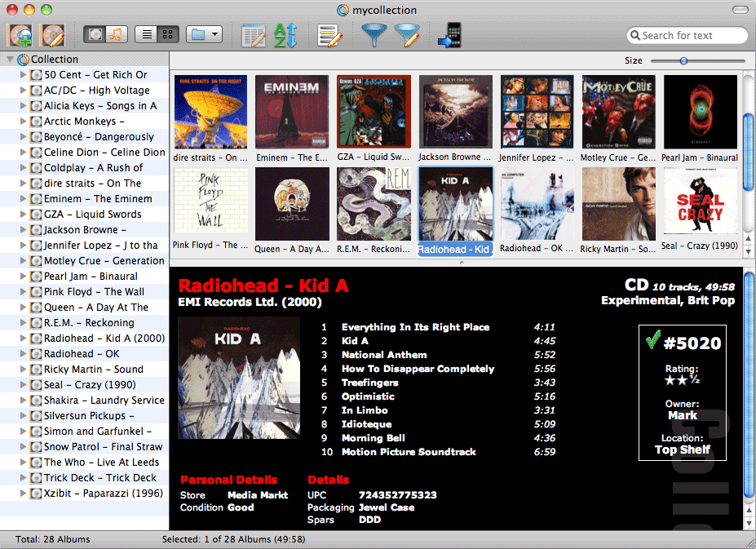Select the Radiohead OK Computer cover
The image size is (756, 549).
pyautogui.click(x=537, y=204)
